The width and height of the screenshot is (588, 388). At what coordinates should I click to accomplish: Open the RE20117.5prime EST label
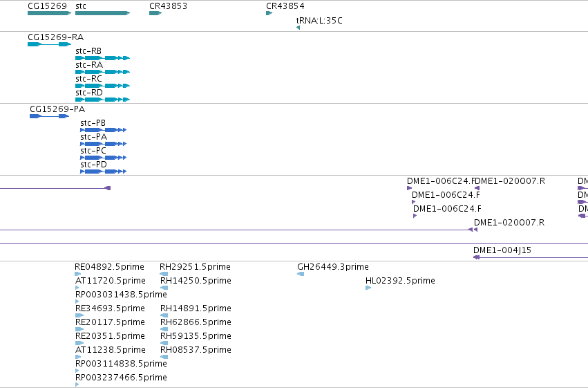click(110, 322)
